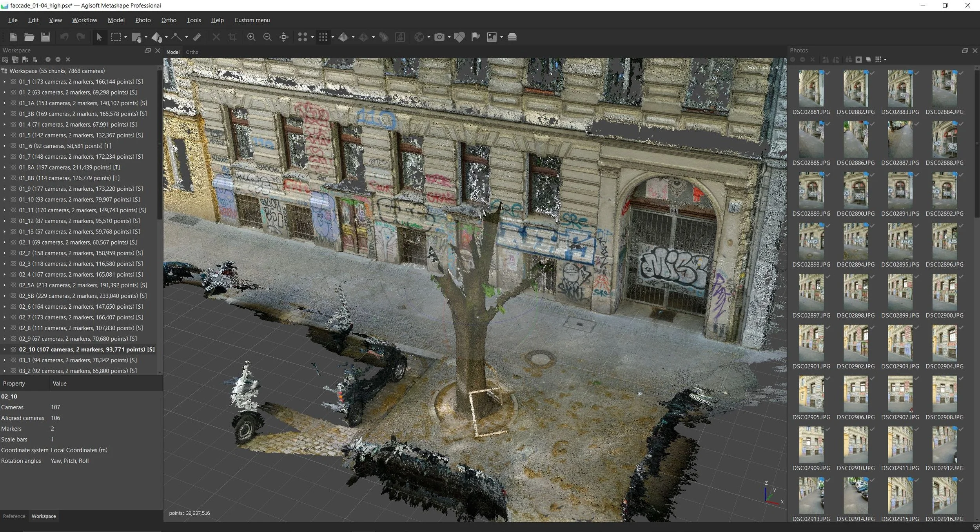
Task: Toggle the Show Markers flag icon
Action: pyautogui.click(x=475, y=37)
